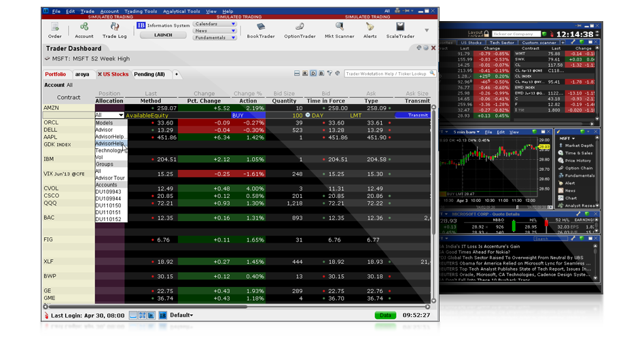Open the Allocation dropdown showing All

click(110, 116)
